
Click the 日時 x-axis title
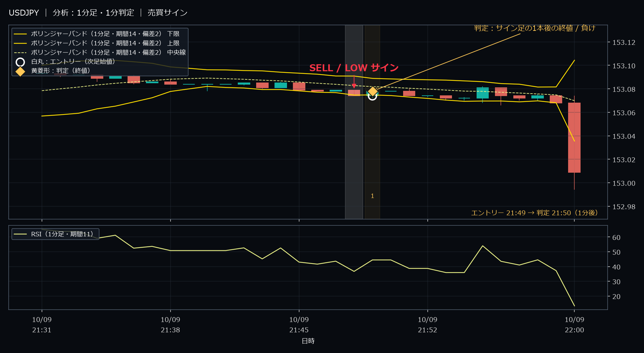[x=308, y=341]
